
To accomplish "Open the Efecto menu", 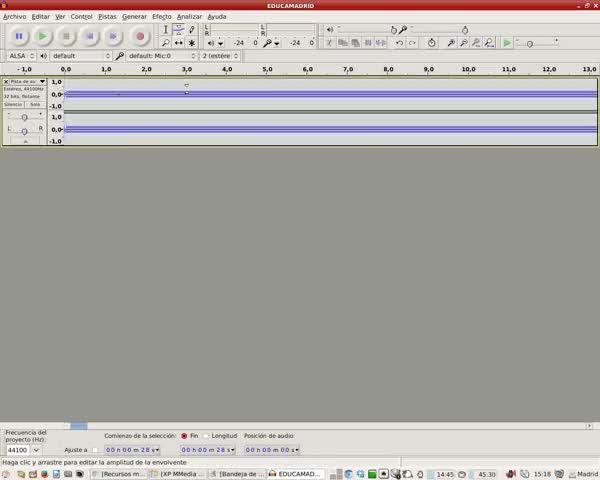I will (x=161, y=17).
